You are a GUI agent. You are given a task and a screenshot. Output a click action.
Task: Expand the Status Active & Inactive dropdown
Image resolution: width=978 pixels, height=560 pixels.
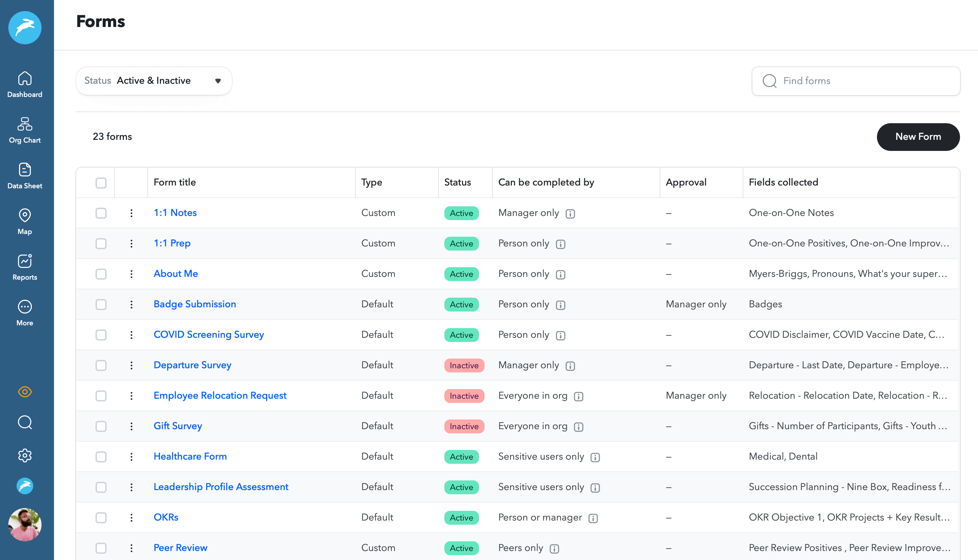[154, 81]
